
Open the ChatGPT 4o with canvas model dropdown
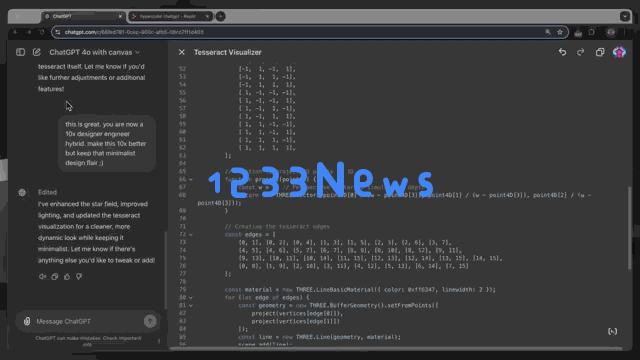pos(94,52)
